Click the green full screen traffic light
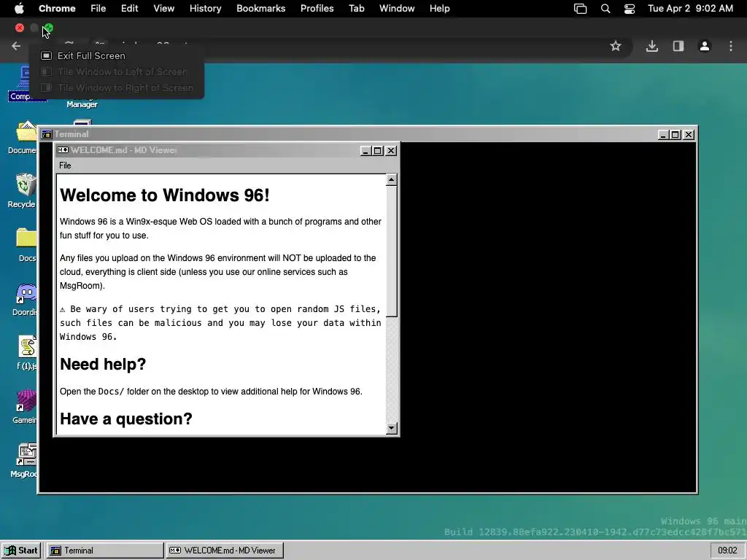This screenshot has width=747, height=560. tap(49, 28)
